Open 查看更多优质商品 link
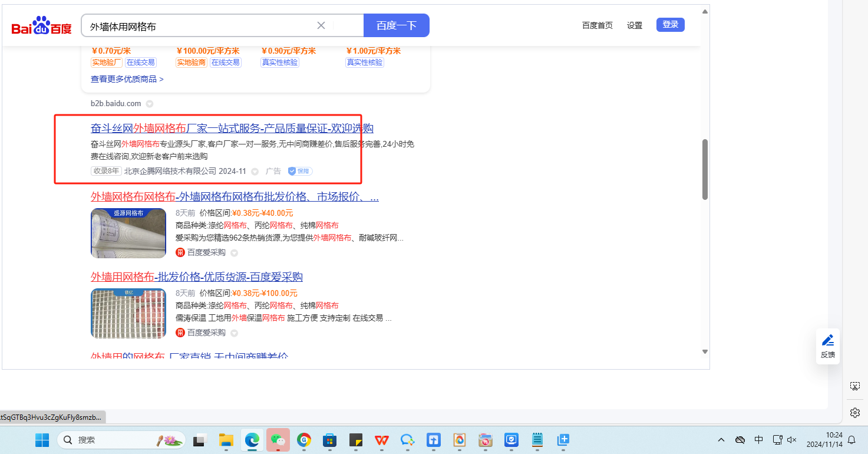 click(x=127, y=79)
